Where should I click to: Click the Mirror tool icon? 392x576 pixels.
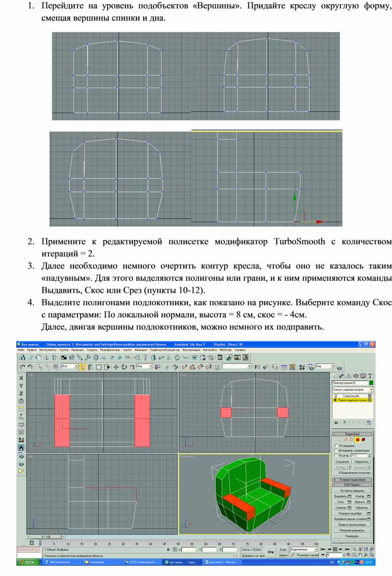tap(257, 367)
